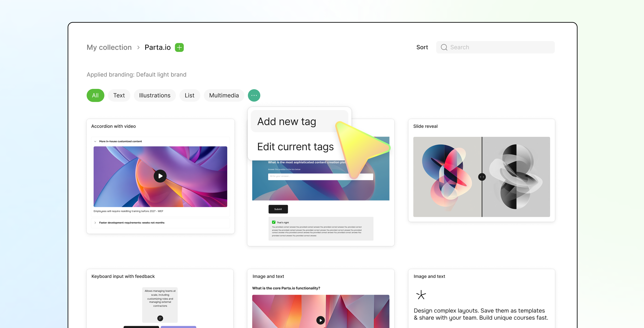Select the All filter tag
This screenshot has height=328, width=644.
(x=95, y=95)
